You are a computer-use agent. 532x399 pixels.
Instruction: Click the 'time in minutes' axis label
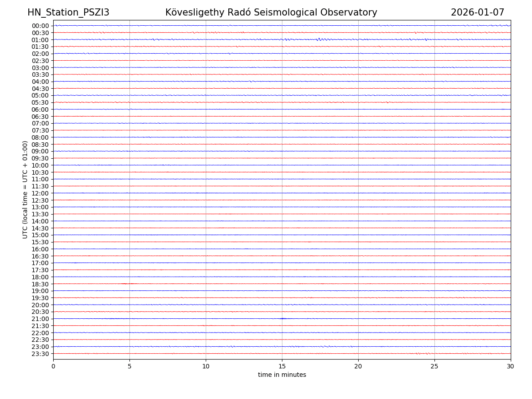pyautogui.click(x=282, y=375)
